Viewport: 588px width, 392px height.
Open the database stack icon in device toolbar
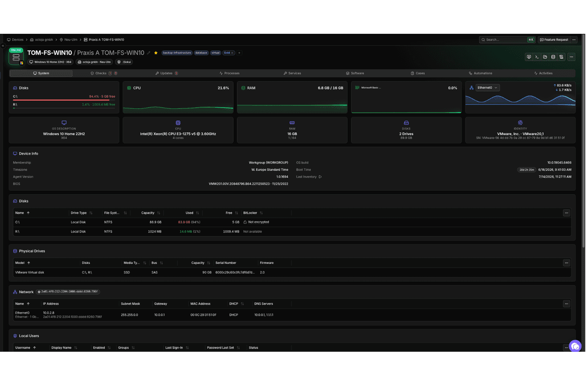point(553,57)
